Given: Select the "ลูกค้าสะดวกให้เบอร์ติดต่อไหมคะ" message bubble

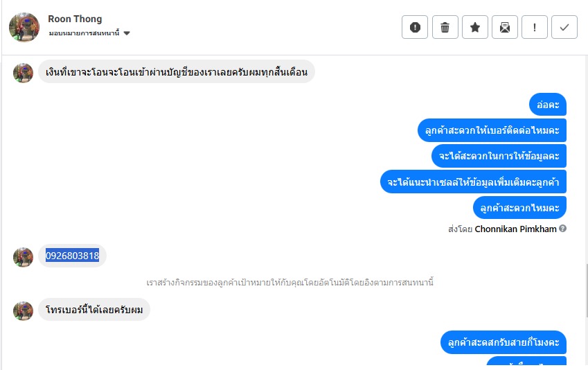Looking at the screenshot, I should tap(492, 130).
